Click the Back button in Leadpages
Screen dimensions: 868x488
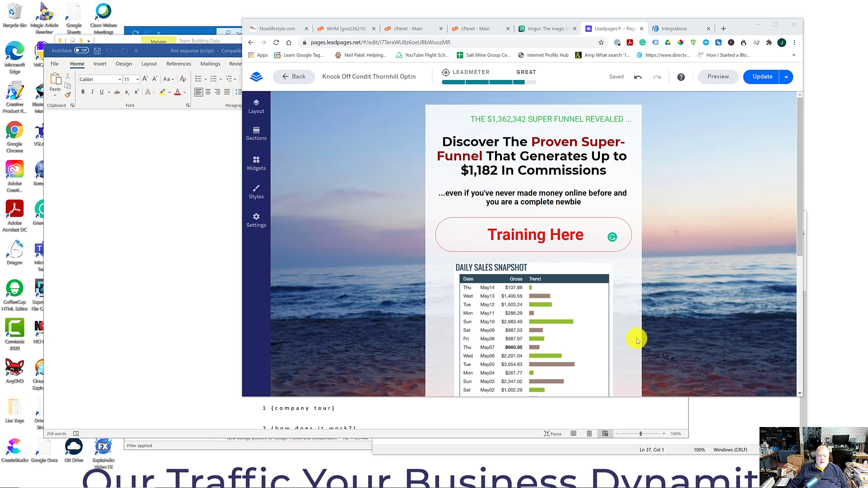pos(294,77)
